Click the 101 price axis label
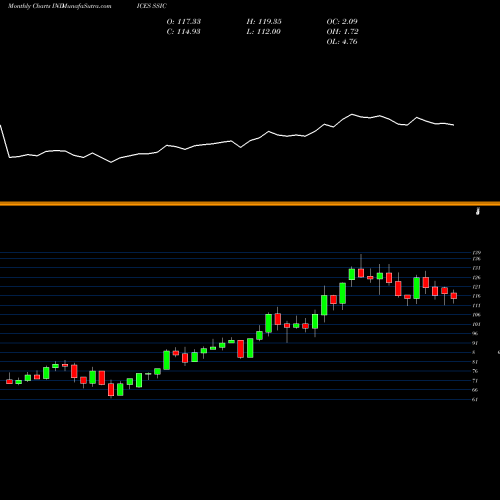The width and height of the screenshot is (500, 500). pos(476,324)
